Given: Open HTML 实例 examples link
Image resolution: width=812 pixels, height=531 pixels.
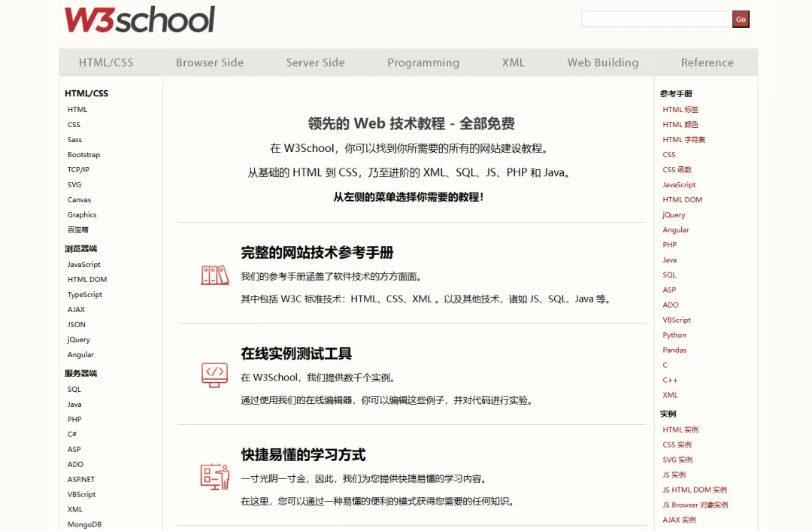Looking at the screenshot, I should point(680,429).
